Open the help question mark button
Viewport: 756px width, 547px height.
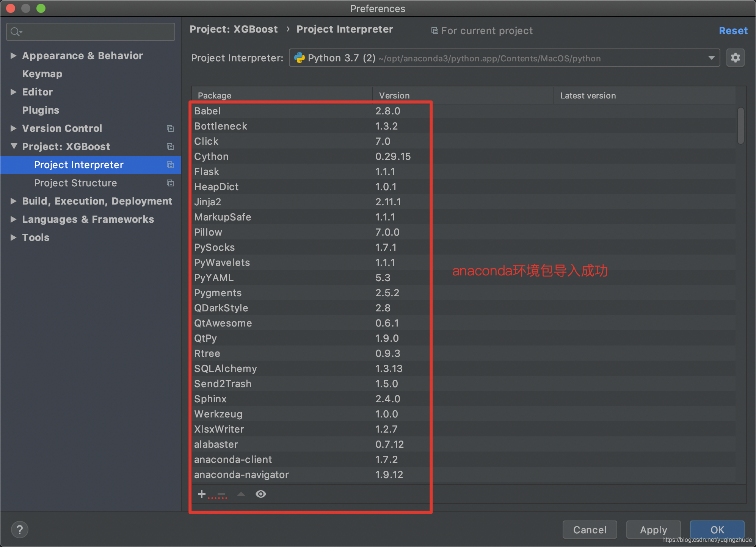tap(20, 530)
